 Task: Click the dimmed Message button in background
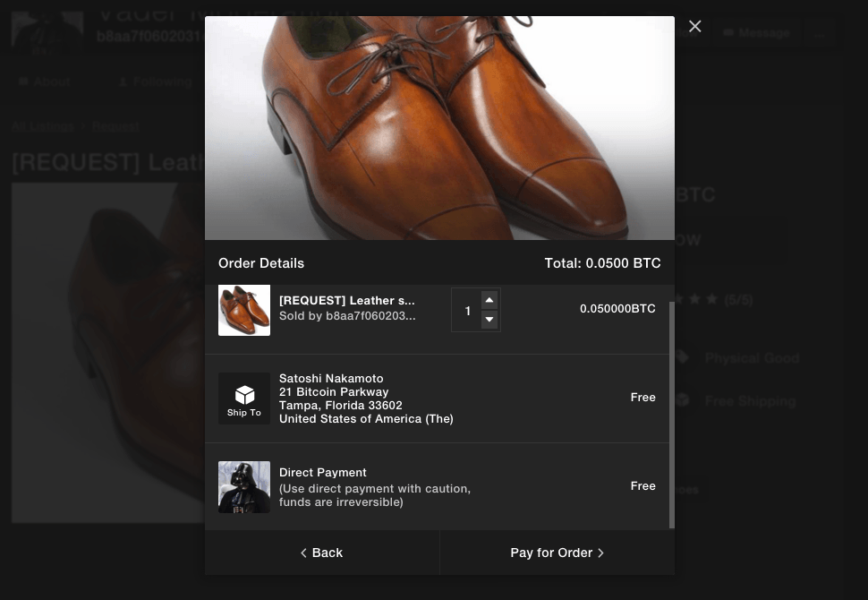tap(756, 33)
